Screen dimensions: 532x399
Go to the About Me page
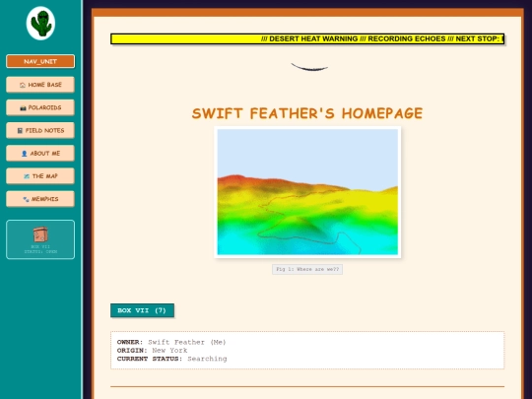40,153
